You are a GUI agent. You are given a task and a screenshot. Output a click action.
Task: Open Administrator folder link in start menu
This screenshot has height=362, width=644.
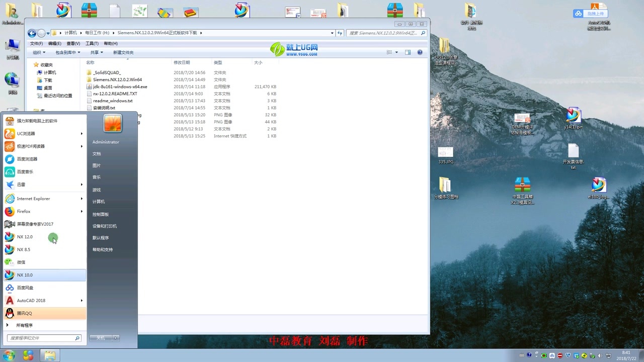pyautogui.click(x=106, y=142)
